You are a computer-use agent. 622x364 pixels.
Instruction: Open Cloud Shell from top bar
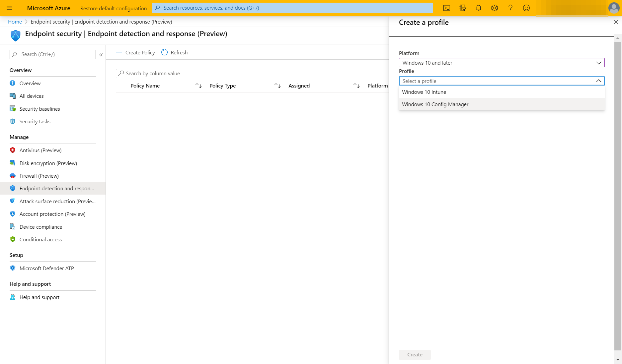(x=447, y=8)
